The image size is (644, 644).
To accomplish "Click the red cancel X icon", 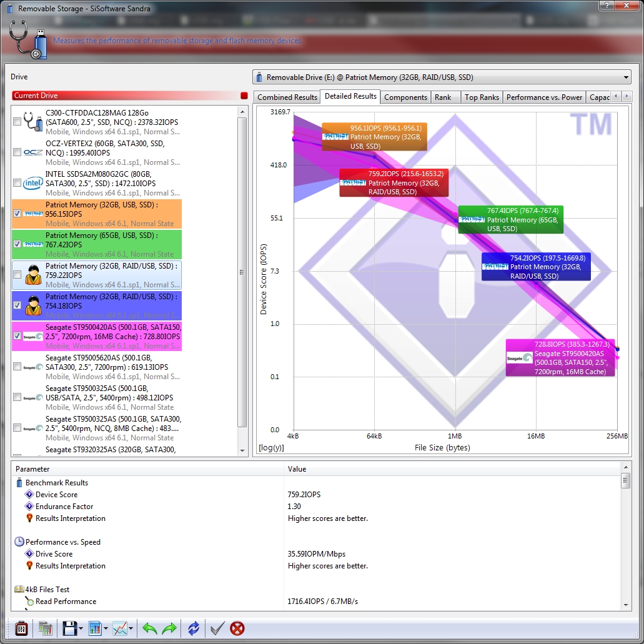I will tap(237, 628).
